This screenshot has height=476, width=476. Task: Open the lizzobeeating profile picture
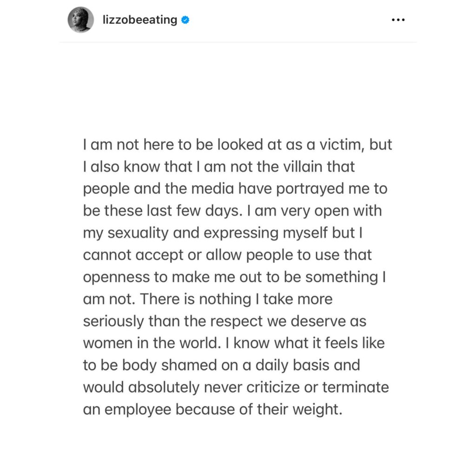(80, 20)
